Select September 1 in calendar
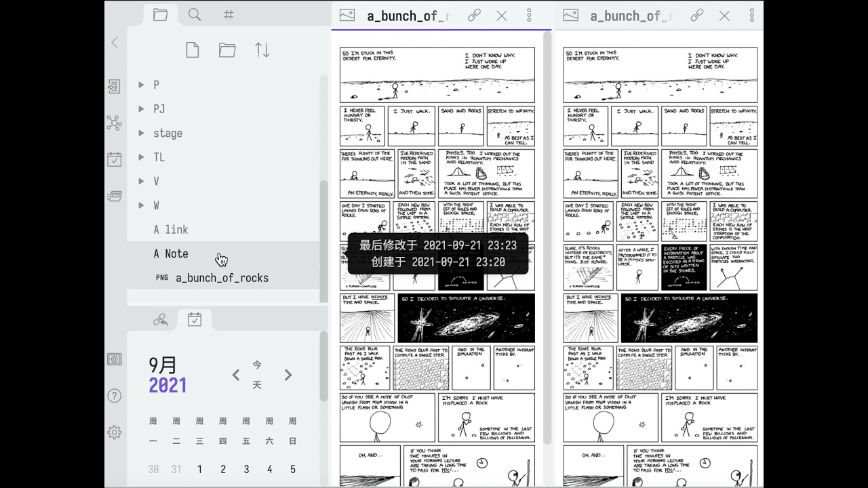The height and width of the screenshot is (488, 868). (x=199, y=469)
